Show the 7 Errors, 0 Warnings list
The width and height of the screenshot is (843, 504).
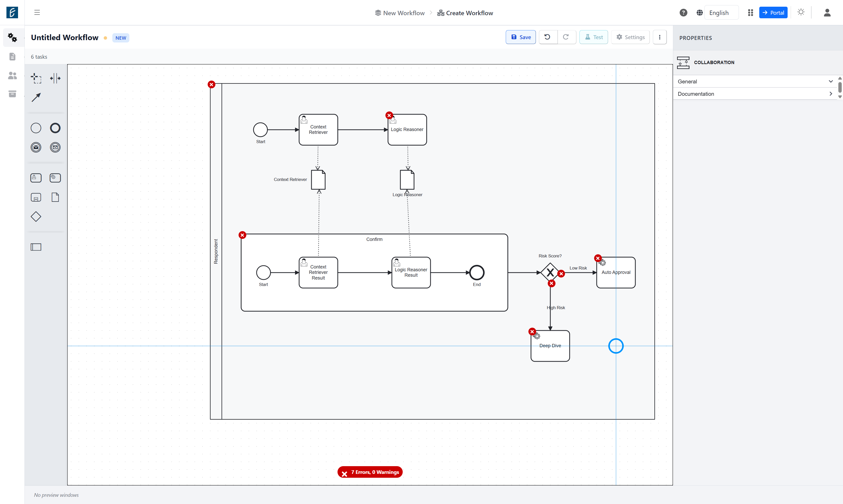370,472
